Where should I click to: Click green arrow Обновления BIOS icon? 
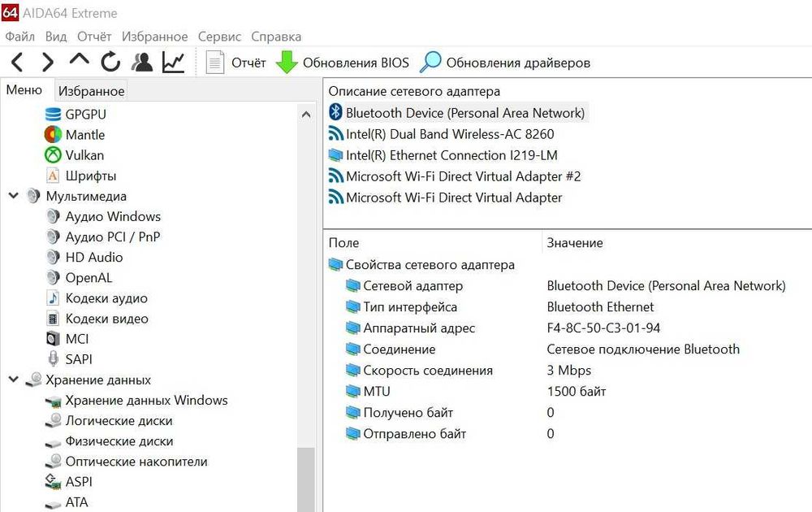[287, 63]
